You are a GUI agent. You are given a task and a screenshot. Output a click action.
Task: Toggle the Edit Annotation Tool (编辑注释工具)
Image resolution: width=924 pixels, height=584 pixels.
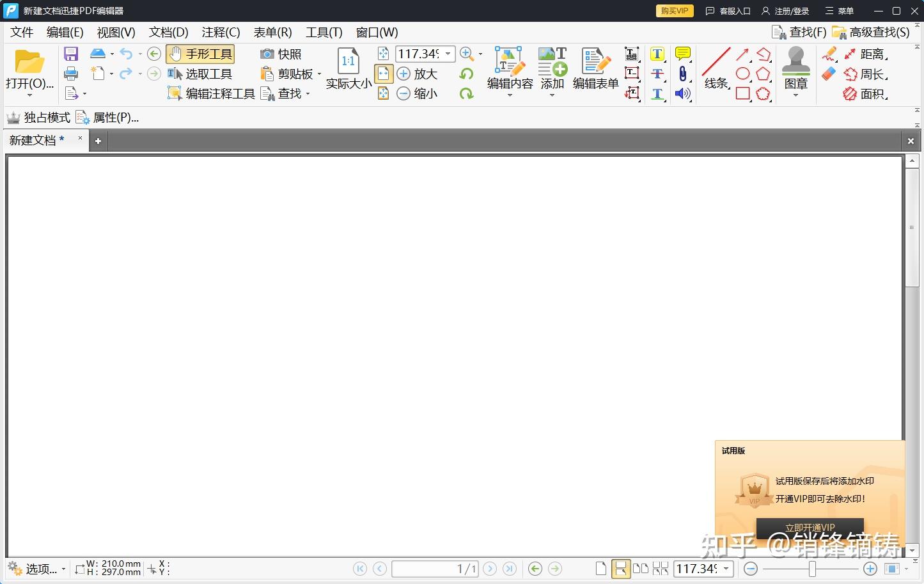[x=211, y=94]
